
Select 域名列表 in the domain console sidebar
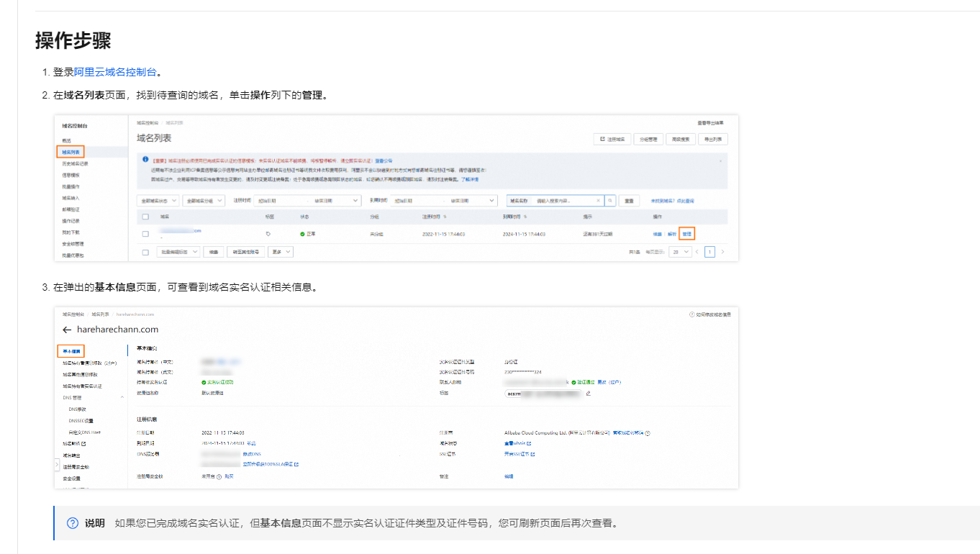click(71, 152)
